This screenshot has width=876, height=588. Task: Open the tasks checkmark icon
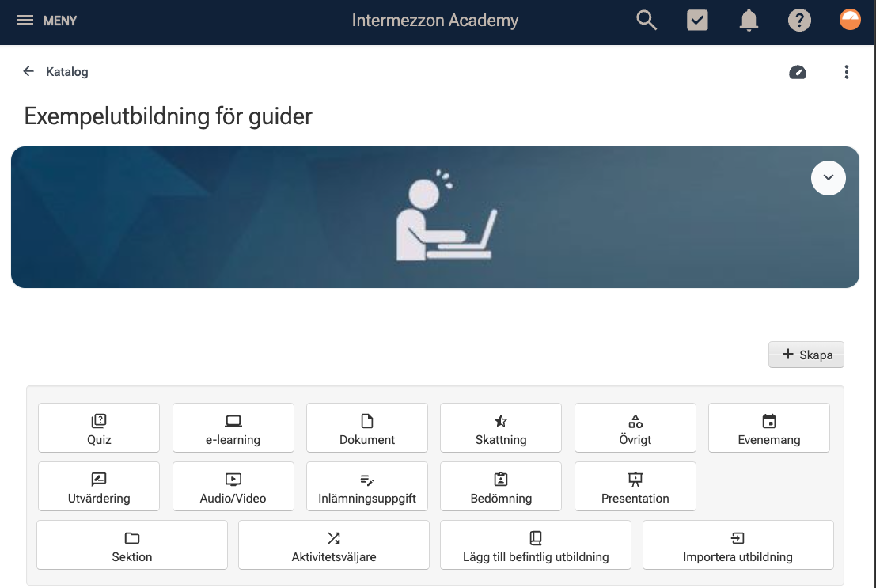coord(697,21)
